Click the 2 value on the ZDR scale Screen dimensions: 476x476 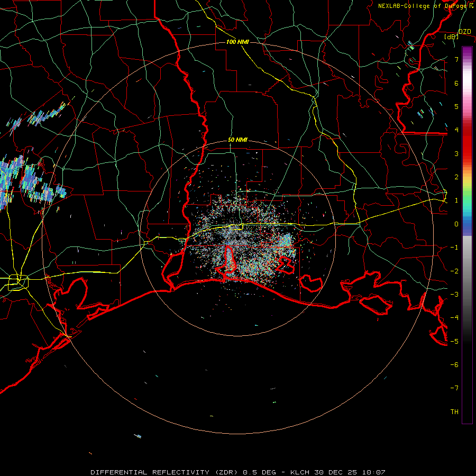coord(456,177)
